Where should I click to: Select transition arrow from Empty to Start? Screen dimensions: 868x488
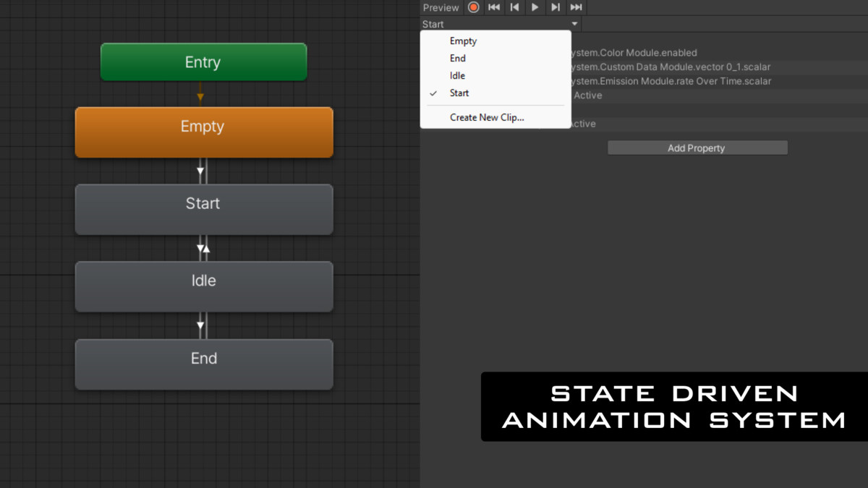click(202, 171)
